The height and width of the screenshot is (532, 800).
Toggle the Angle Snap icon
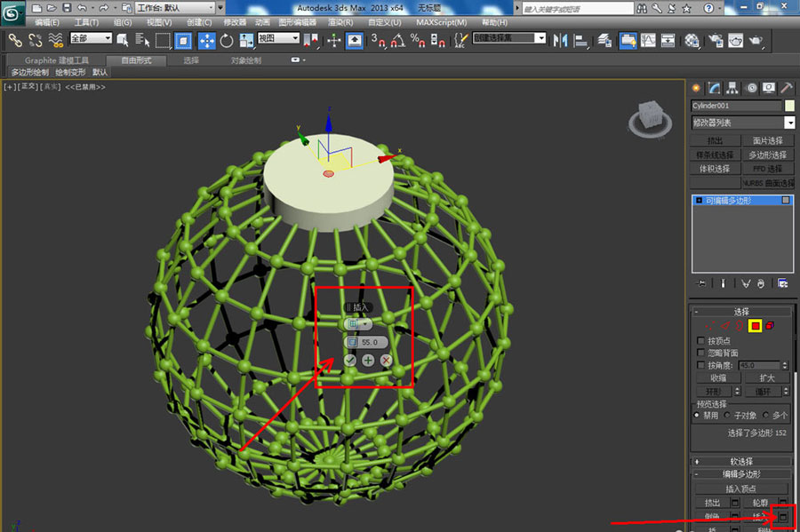(x=398, y=40)
